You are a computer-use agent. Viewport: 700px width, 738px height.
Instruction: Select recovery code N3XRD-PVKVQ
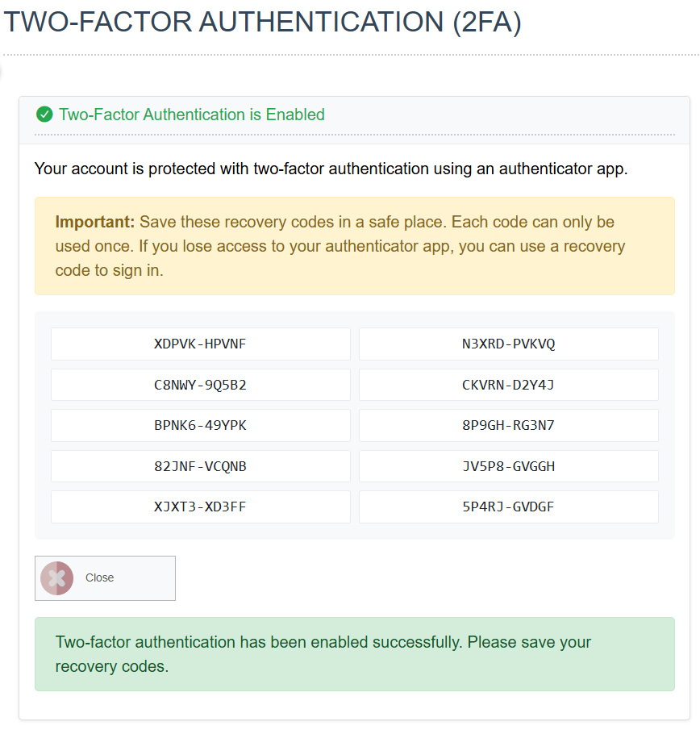tap(508, 344)
